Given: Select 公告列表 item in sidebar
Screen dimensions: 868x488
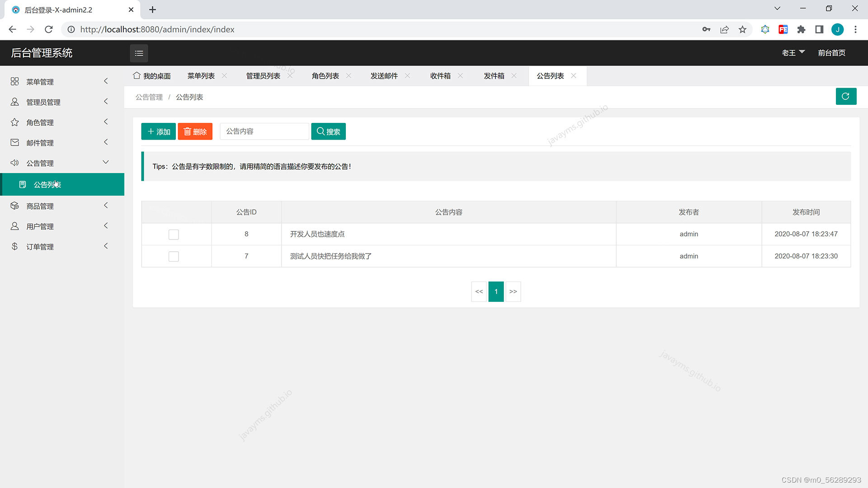Looking at the screenshot, I should pyautogui.click(x=62, y=184).
